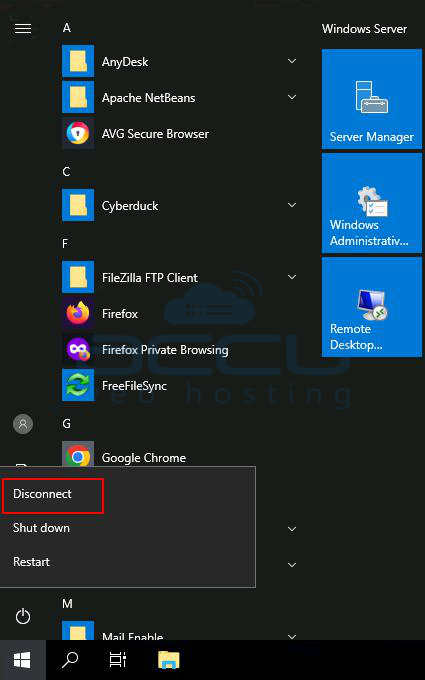Image resolution: width=425 pixels, height=680 pixels.
Task: Click the hamburger menu at top left
Action: click(x=23, y=29)
